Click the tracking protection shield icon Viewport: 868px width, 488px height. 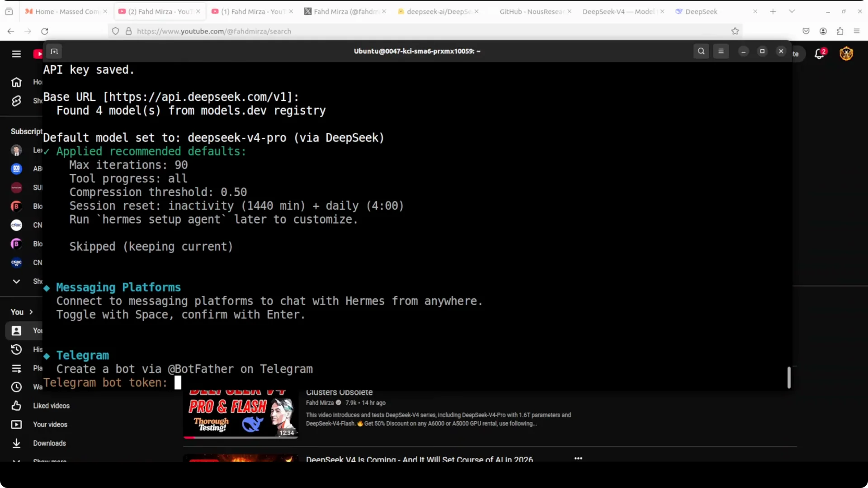pos(116,31)
